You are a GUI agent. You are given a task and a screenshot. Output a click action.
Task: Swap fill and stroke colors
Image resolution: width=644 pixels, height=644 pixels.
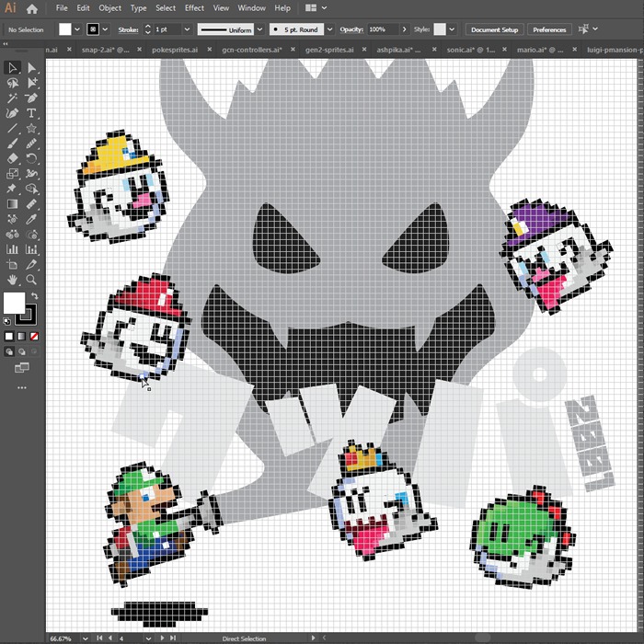34,295
